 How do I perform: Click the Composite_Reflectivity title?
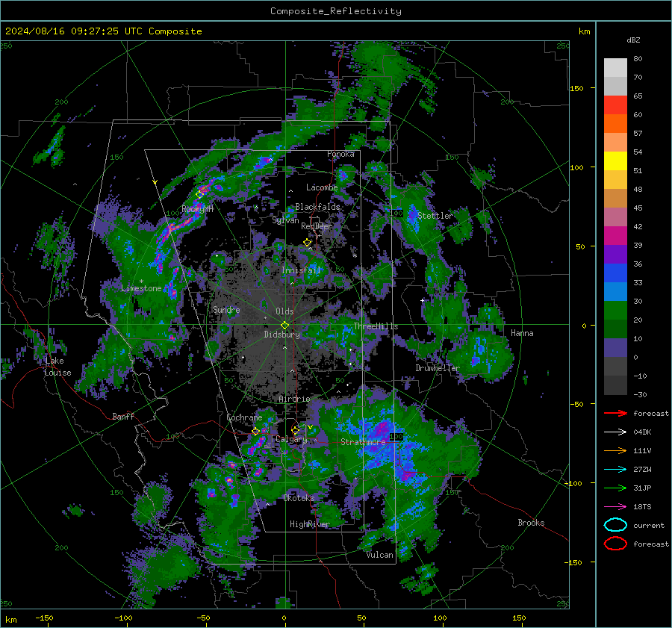click(336, 11)
